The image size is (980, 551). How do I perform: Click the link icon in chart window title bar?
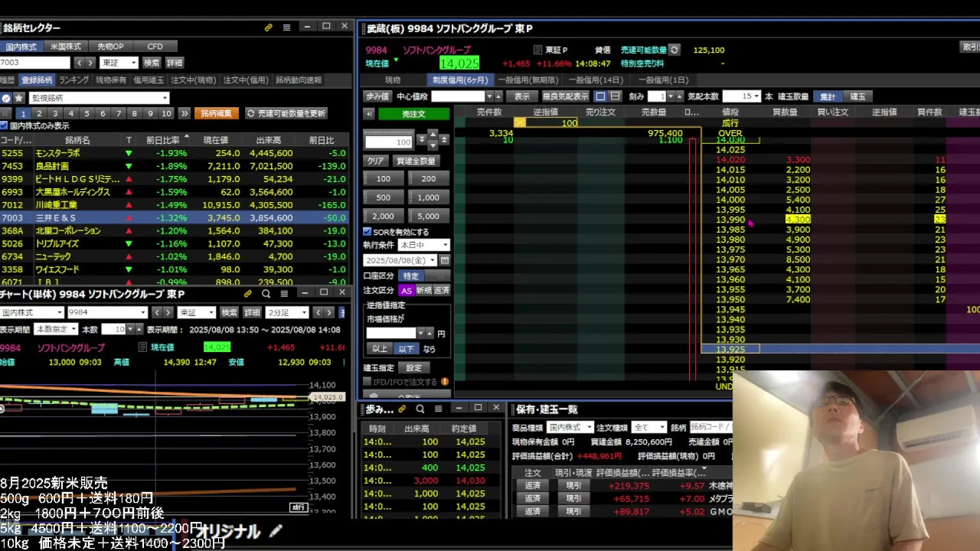pos(248,293)
